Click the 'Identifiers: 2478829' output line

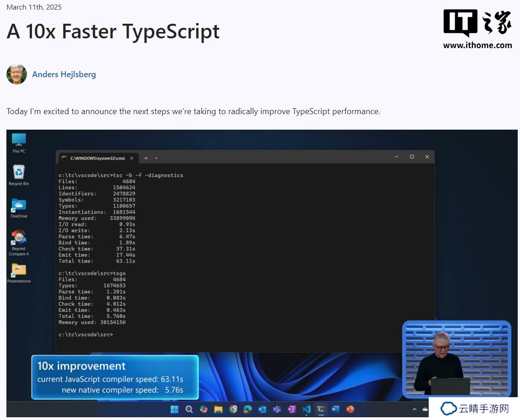(97, 194)
